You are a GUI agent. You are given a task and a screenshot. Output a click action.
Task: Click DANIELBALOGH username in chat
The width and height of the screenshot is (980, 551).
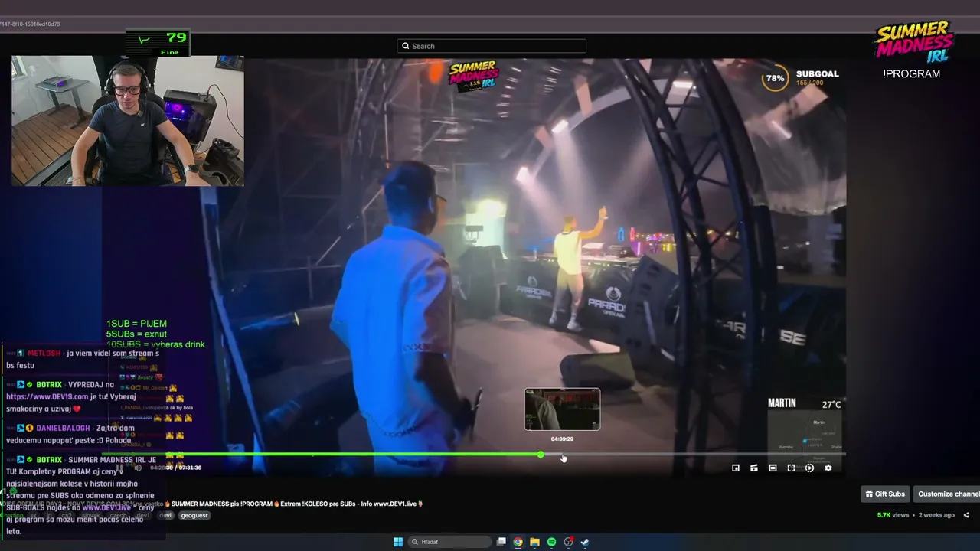[63, 429]
